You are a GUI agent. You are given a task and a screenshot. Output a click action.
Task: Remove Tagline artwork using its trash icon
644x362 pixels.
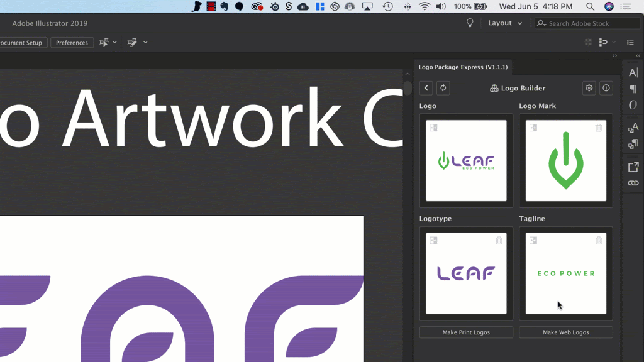click(599, 241)
